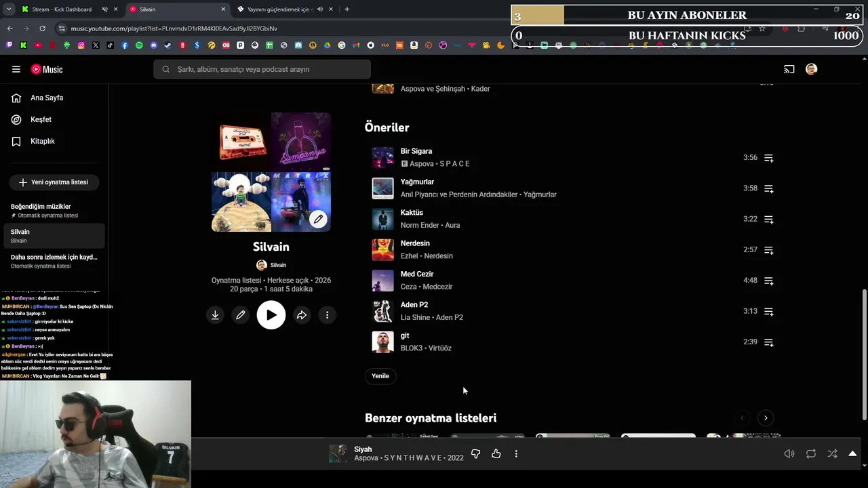The image size is (868, 488).
Task: Toggle repeat mode in player
Action: 811,453
